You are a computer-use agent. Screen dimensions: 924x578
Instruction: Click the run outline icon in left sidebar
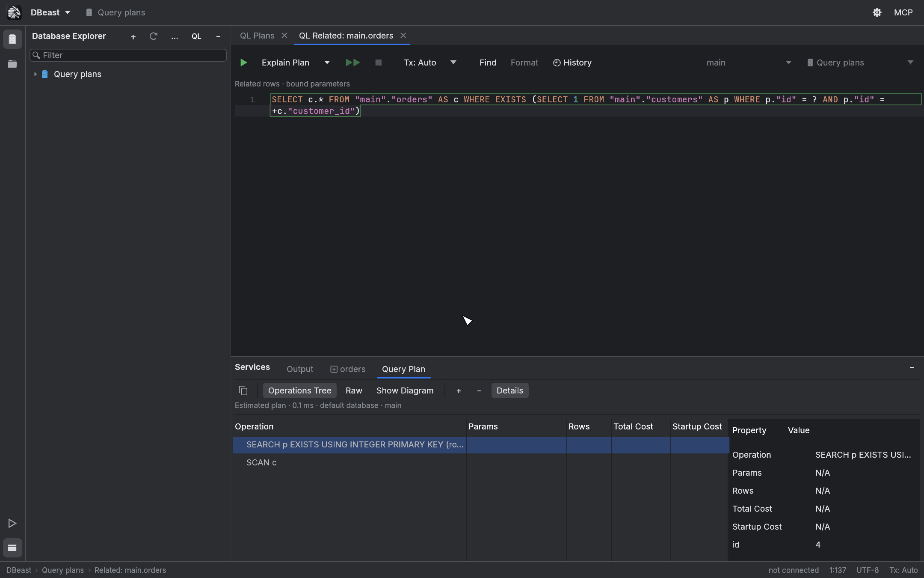tap(12, 523)
